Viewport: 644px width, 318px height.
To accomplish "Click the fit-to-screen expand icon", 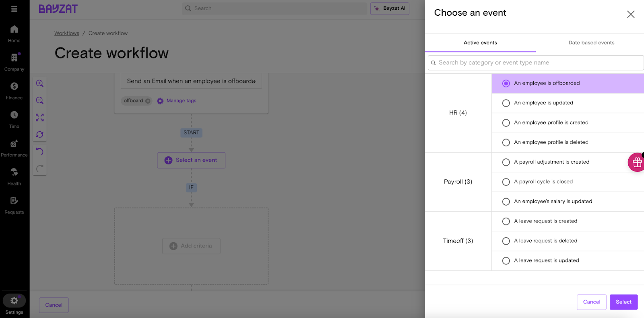I will (39, 117).
